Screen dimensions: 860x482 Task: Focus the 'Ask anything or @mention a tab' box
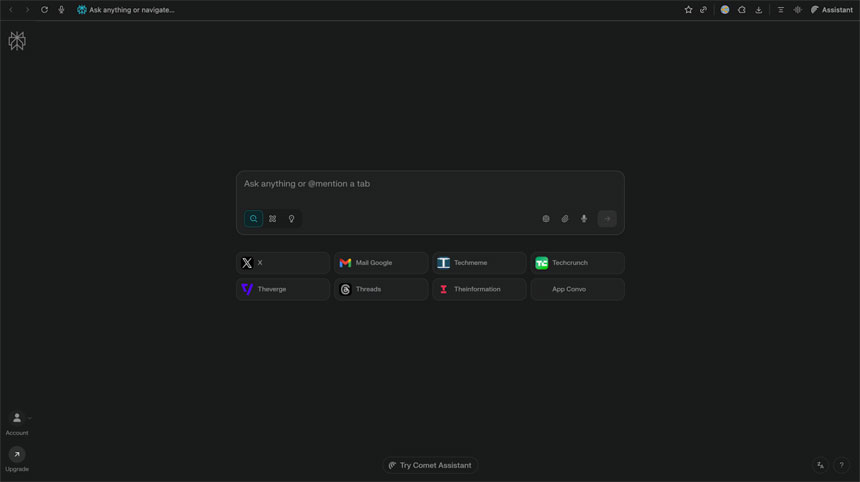pos(430,184)
